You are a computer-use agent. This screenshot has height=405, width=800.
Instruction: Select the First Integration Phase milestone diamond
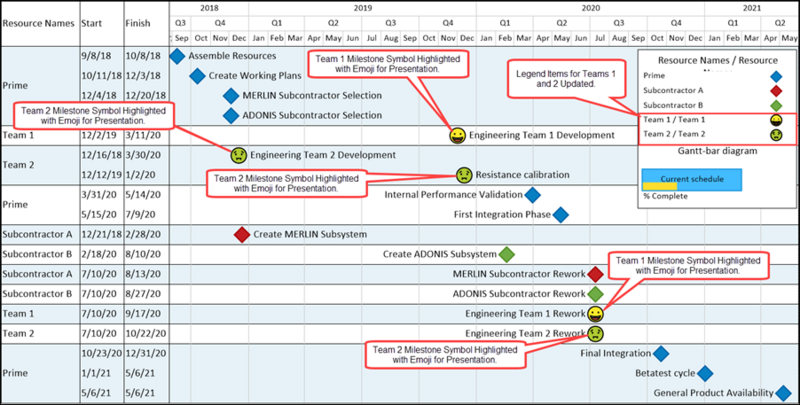[560, 215]
